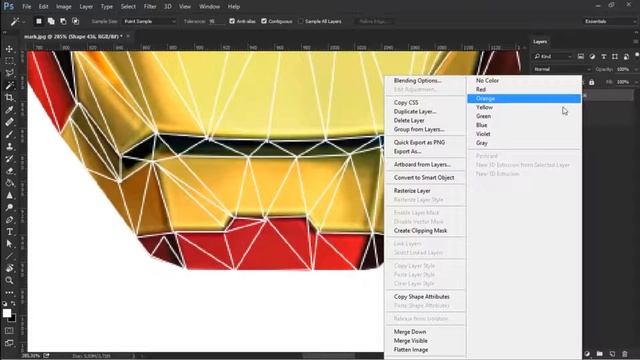
Task: Change the screen mode icon
Action: (x=9, y=343)
